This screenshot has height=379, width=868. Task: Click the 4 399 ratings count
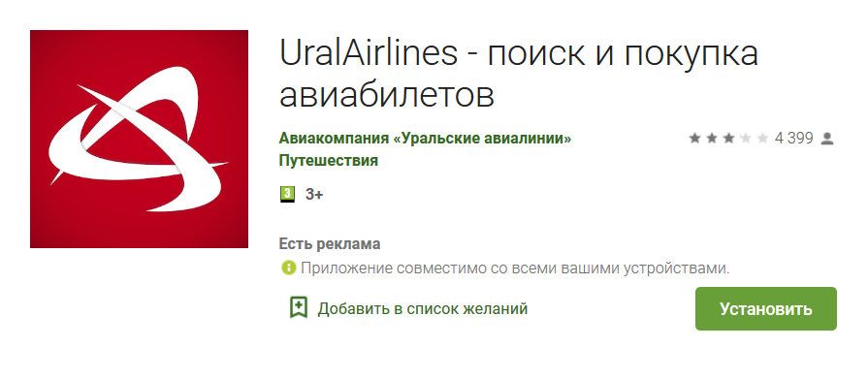tap(793, 139)
